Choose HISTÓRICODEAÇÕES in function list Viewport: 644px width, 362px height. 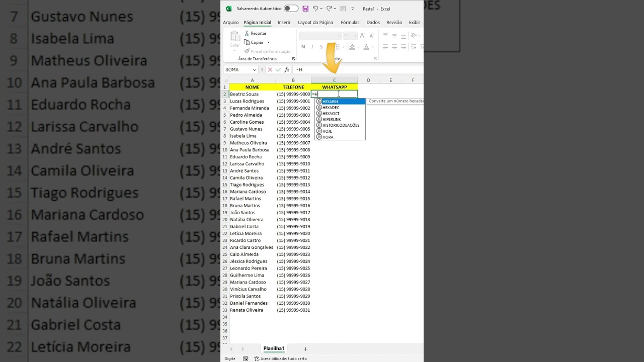[340, 125]
